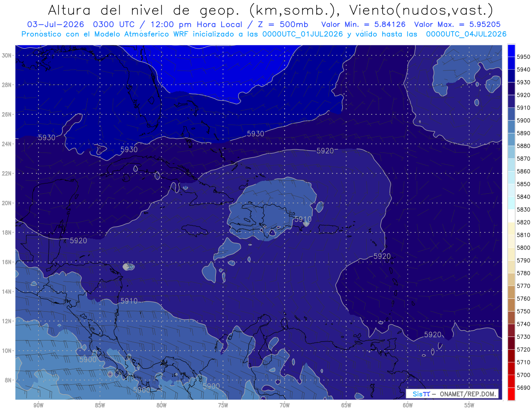Click the '5910' contour label near 14N

129,301
